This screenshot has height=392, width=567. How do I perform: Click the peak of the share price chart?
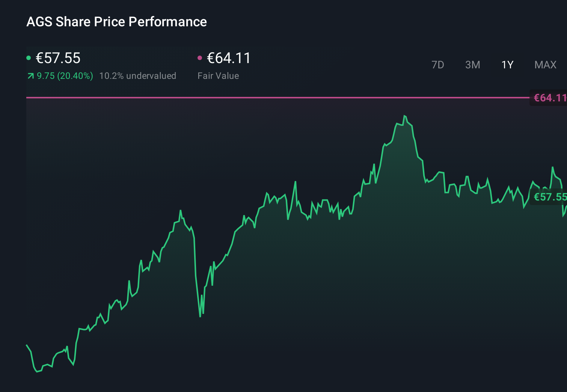click(x=405, y=116)
